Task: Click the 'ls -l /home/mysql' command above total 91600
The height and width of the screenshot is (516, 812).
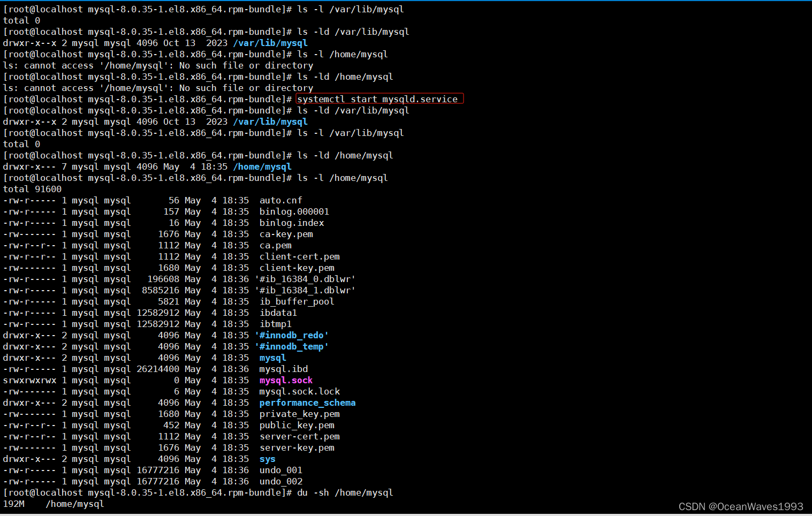Action: click(x=343, y=178)
